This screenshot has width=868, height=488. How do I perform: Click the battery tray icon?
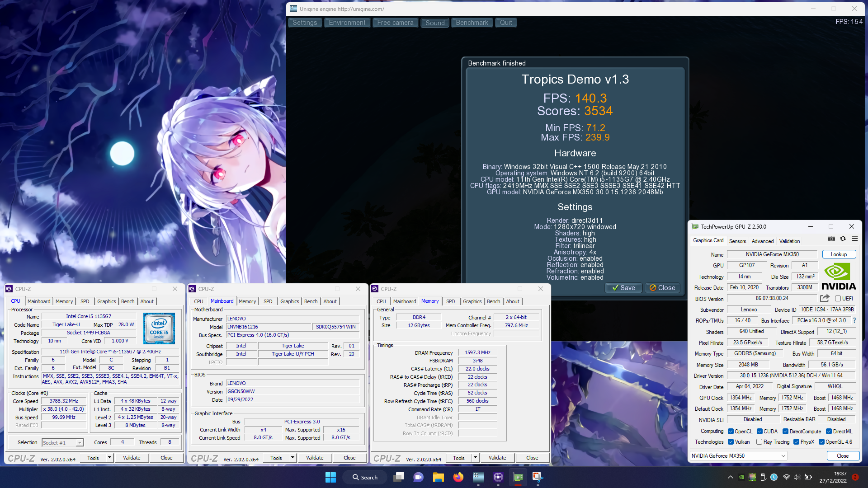808,477
